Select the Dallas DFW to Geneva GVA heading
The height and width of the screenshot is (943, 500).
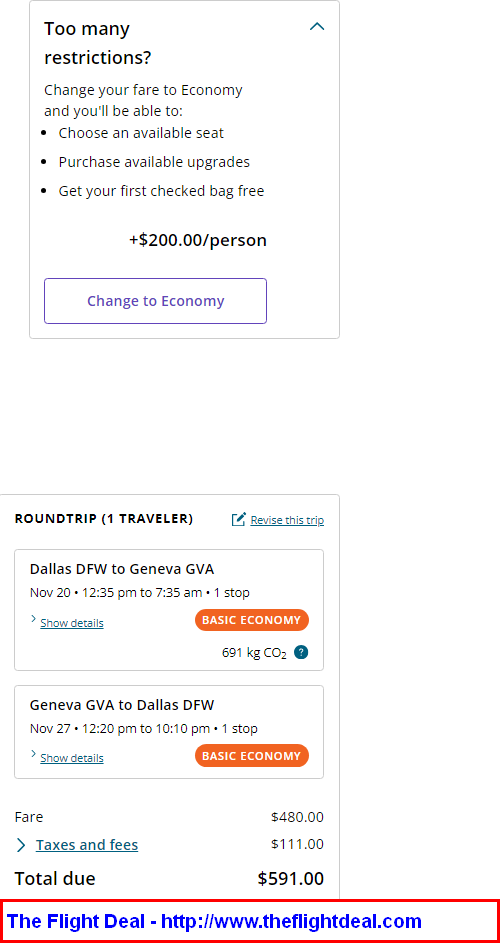coord(122,568)
